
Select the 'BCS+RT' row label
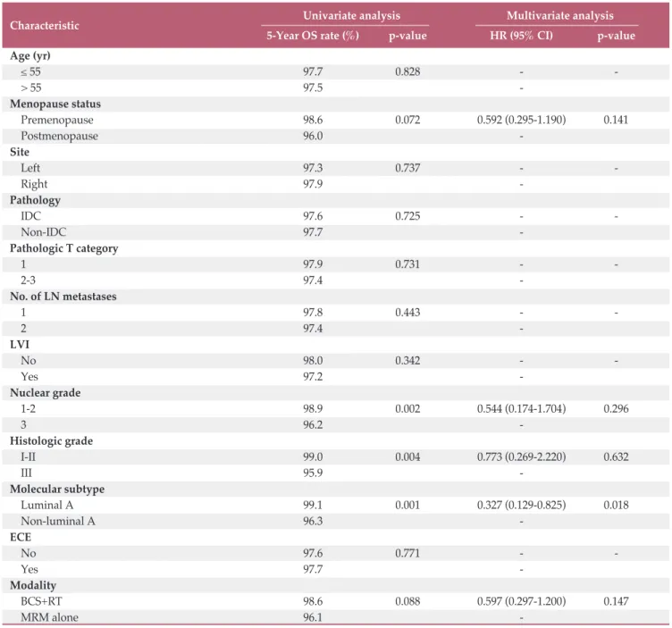click(x=42, y=601)
